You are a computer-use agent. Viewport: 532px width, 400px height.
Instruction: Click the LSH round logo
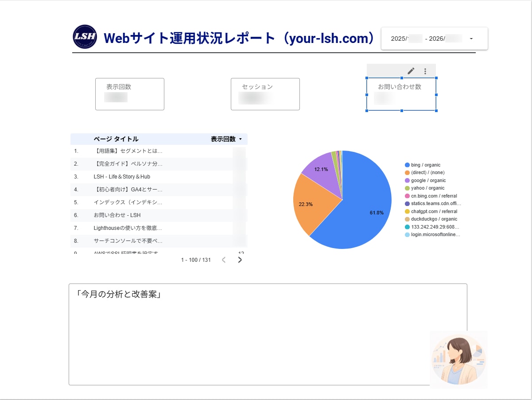pyautogui.click(x=85, y=37)
